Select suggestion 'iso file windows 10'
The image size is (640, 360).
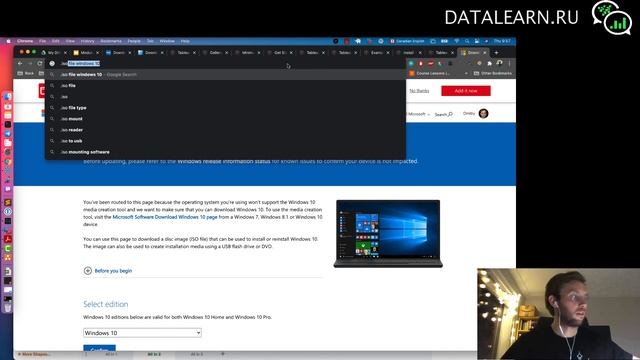point(225,75)
